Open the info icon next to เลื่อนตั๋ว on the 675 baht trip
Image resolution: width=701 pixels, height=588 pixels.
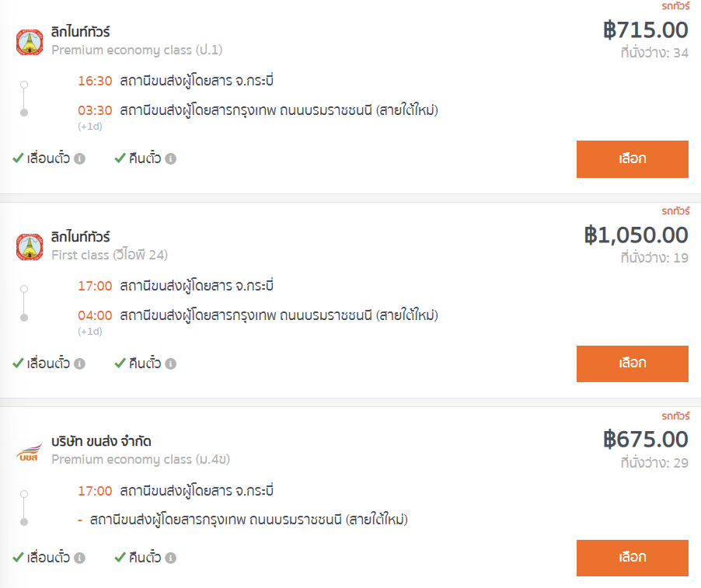tap(79, 558)
